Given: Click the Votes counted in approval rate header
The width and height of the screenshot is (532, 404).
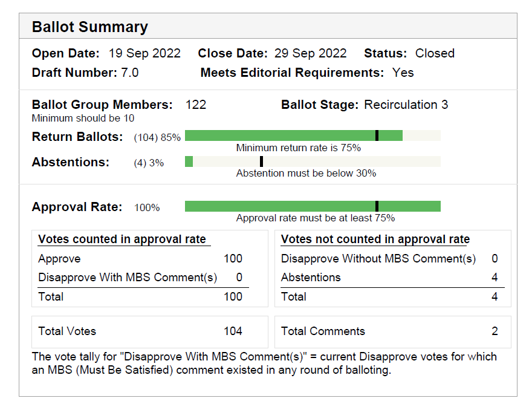Looking at the screenshot, I should (x=122, y=239).
